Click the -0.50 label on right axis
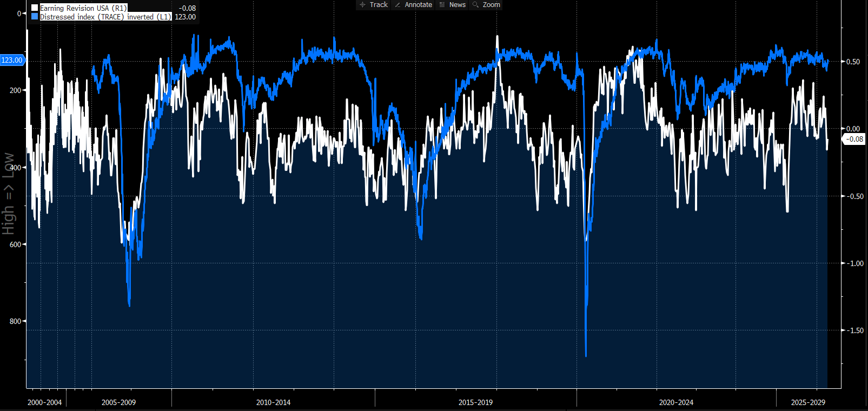The width and height of the screenshot is (868, 411). [854, 196]
